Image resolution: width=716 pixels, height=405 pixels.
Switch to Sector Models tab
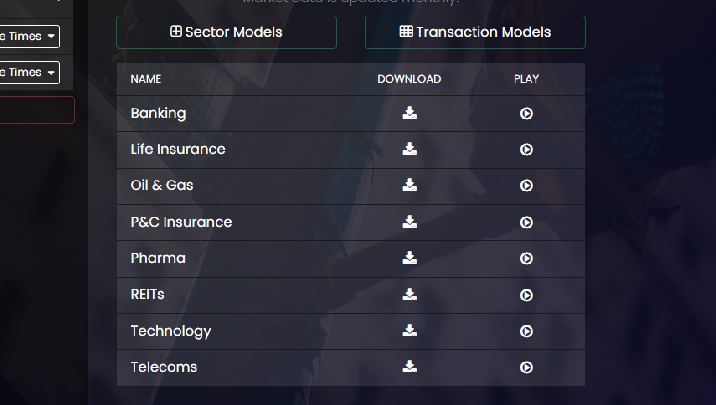coord(226,32)
